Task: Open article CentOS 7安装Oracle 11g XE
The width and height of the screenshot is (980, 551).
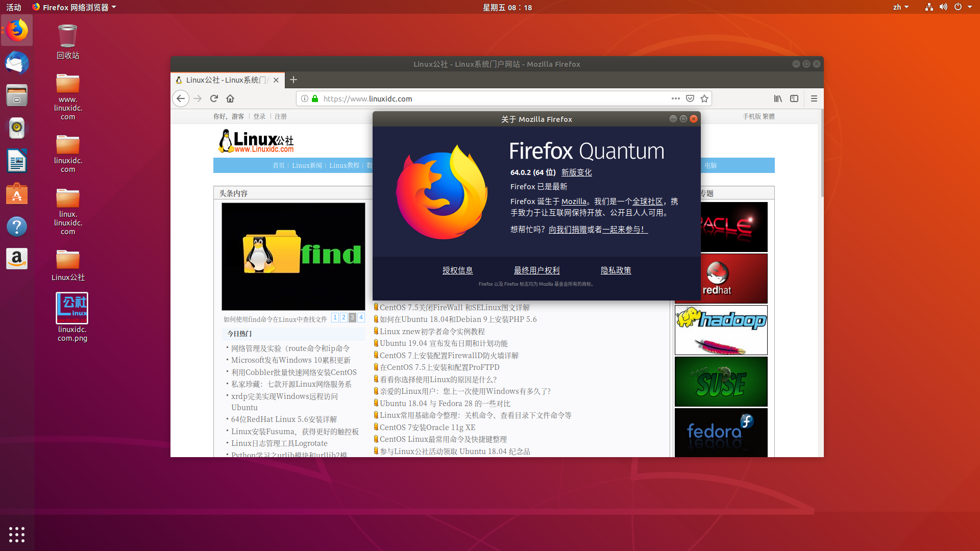Action: tap(427, 428)
